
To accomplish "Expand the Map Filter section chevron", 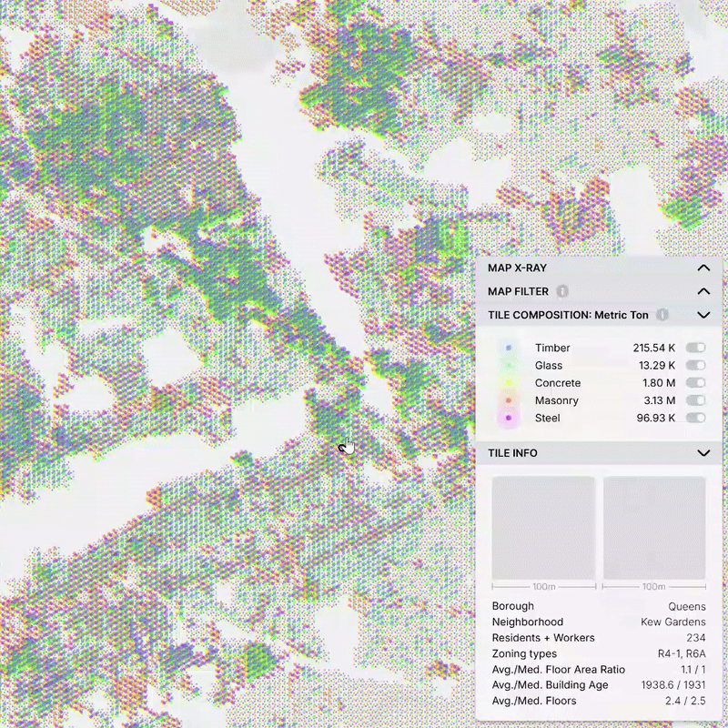I will click(703, 291).
